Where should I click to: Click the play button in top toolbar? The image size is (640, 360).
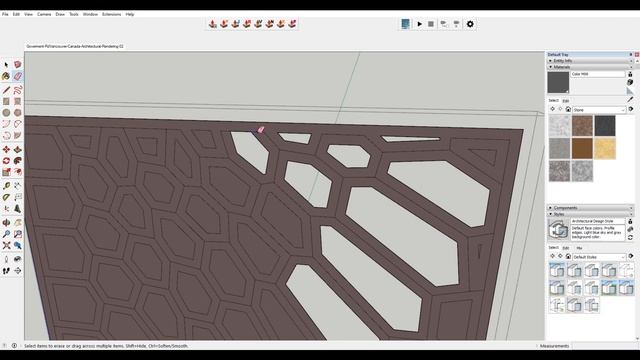click(419, 24)
